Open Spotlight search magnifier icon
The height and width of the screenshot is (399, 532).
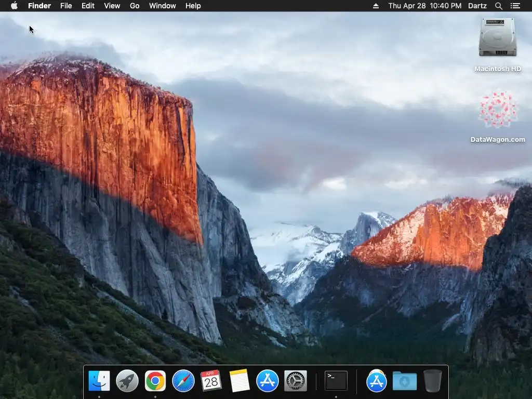tap(498, 6)
